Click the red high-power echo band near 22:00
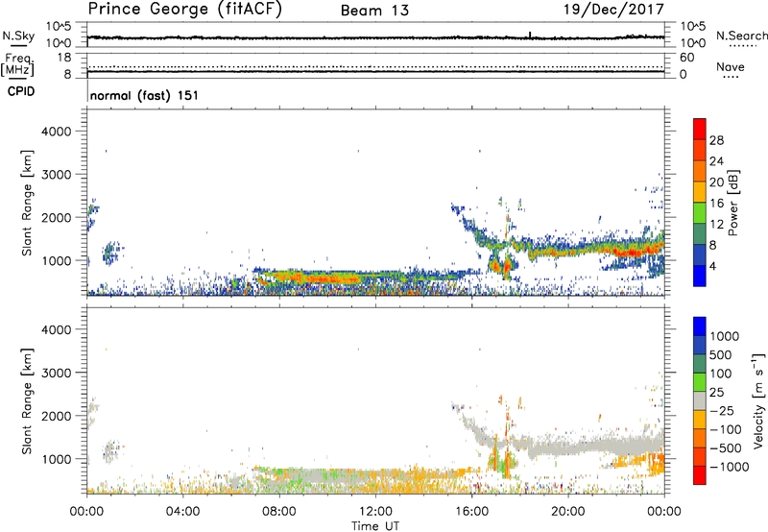 click(x=629, y=253)
